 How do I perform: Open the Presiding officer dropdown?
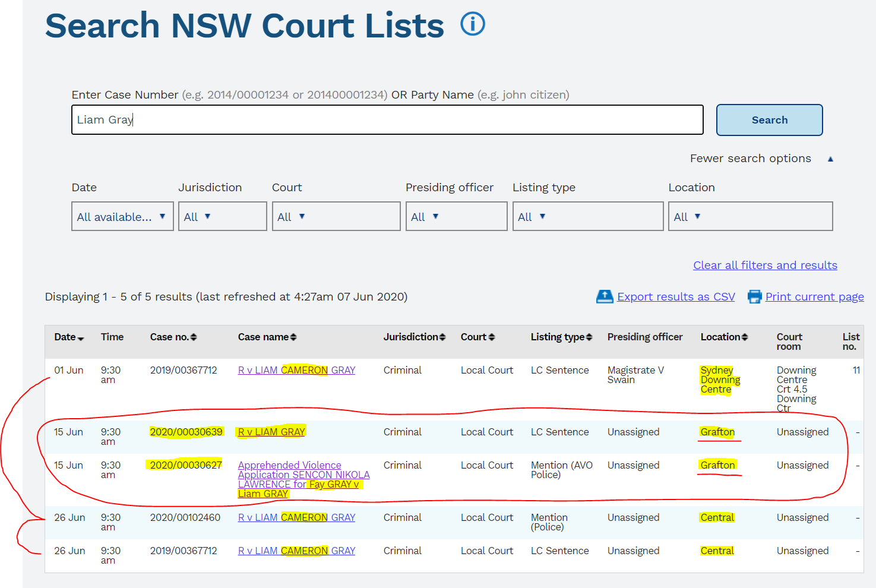457,216
